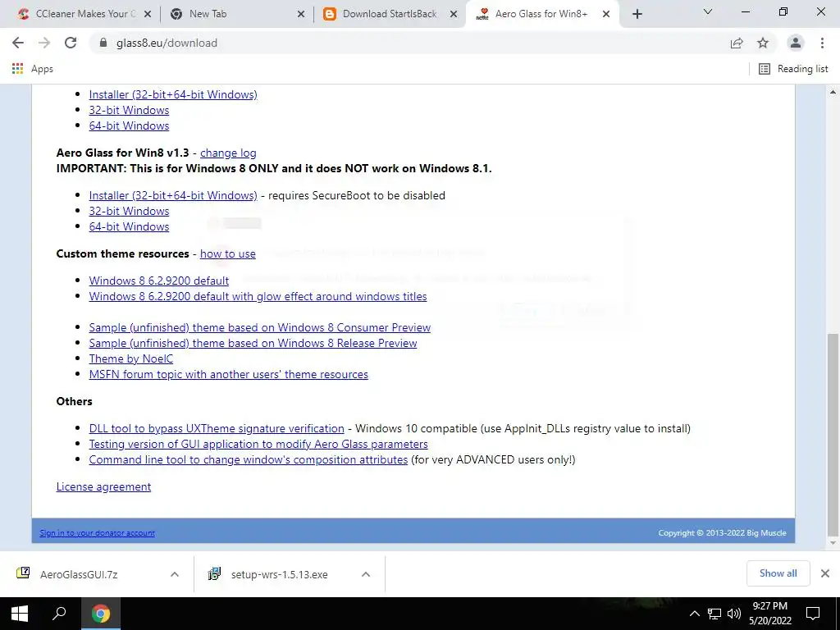Open the Chrome three-dot menu

(x=822, y=43)
